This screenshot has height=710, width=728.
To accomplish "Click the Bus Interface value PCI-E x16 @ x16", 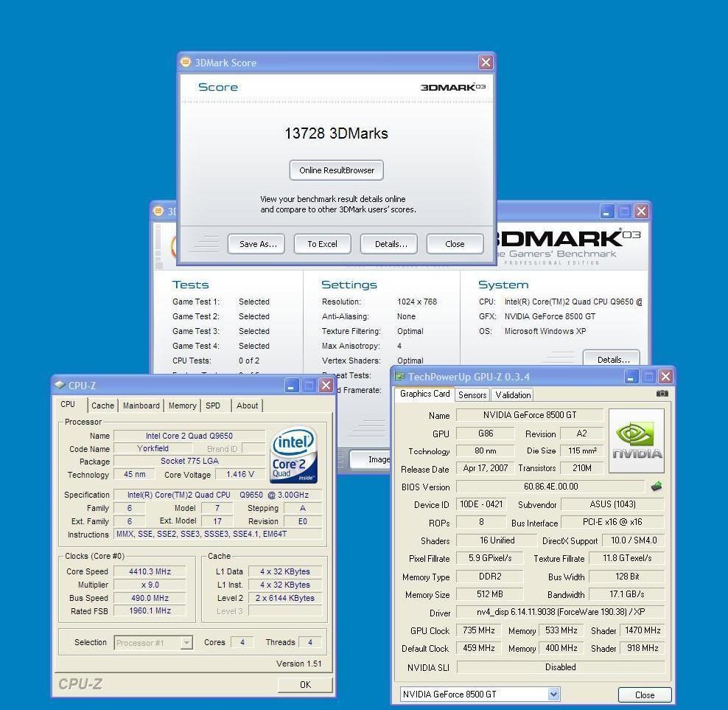I will pos(613,522).
